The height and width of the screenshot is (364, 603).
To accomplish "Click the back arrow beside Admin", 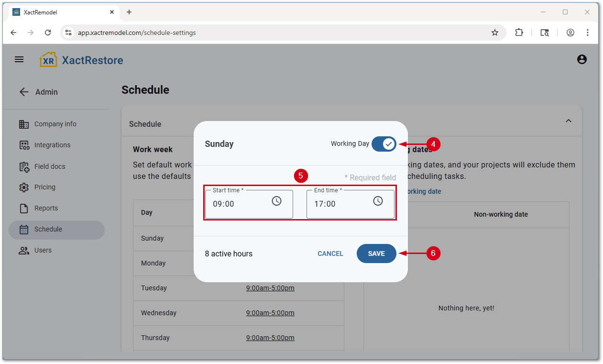I will point(24,92).
